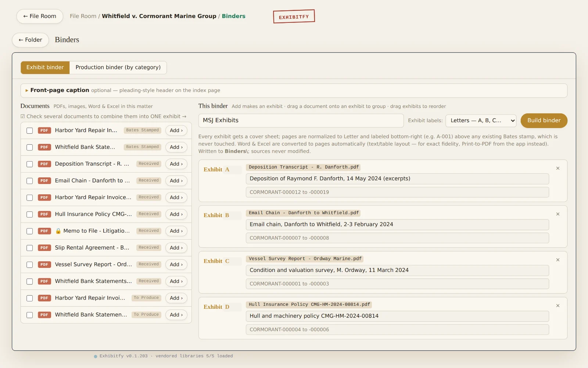Click Bates Stamped tag on Whitfield Bank State...
588x368 pixels.
tap(142, 147)
